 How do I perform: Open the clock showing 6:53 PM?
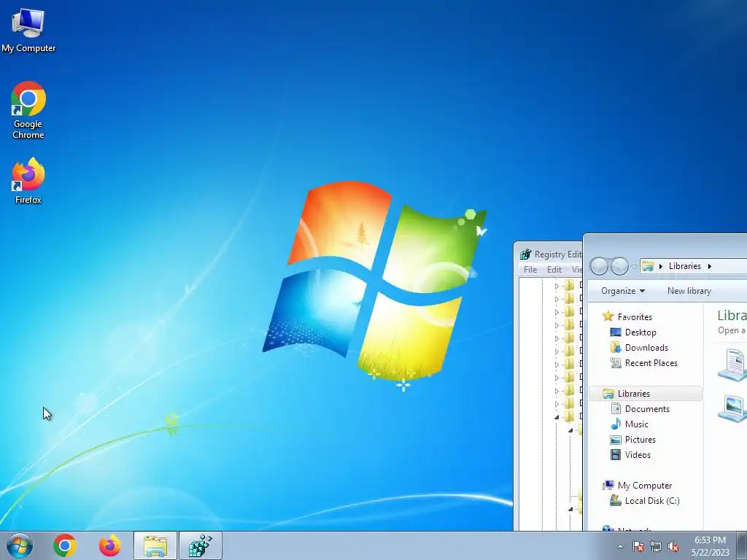click(711, 546)
